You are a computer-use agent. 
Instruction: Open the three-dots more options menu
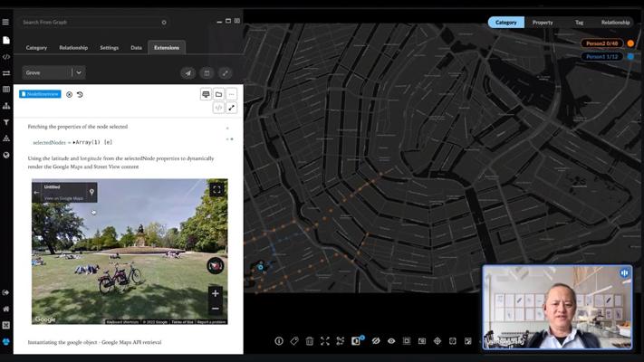coord(232,94)
